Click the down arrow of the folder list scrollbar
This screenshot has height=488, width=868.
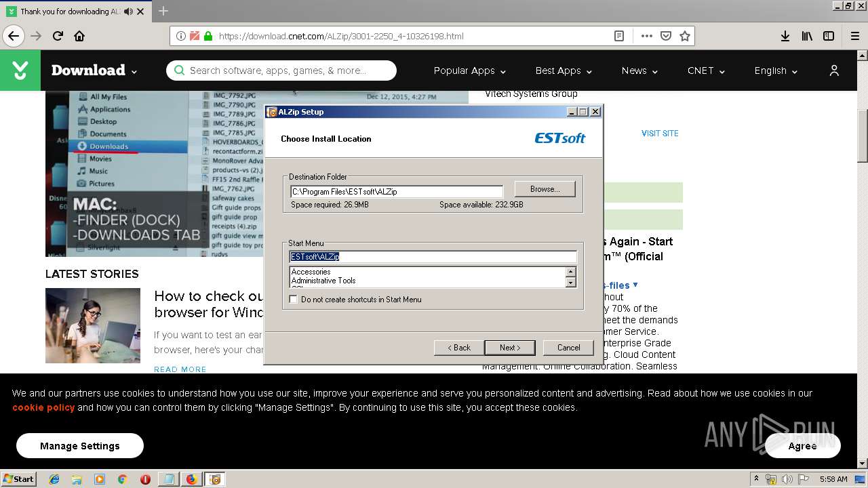(570, 283)
